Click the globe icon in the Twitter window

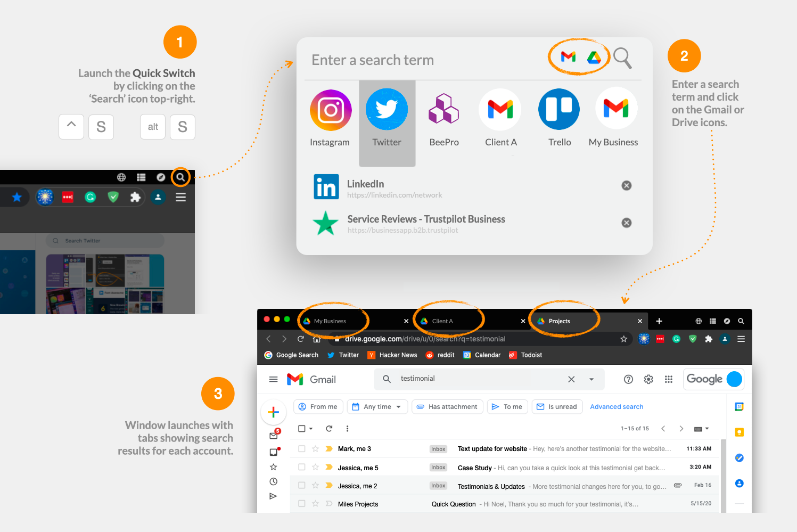(121, 177)
